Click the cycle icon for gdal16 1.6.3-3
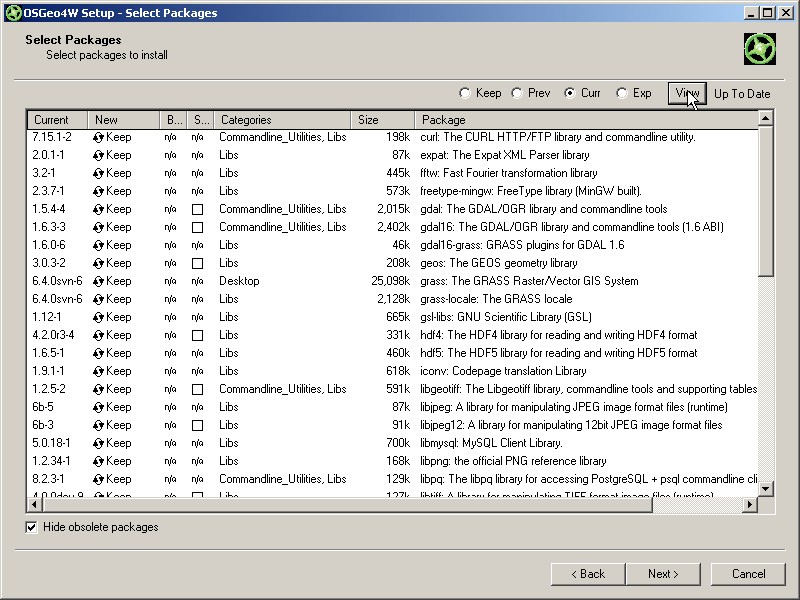This screenshot has height=600, width=800. [98, 227]
